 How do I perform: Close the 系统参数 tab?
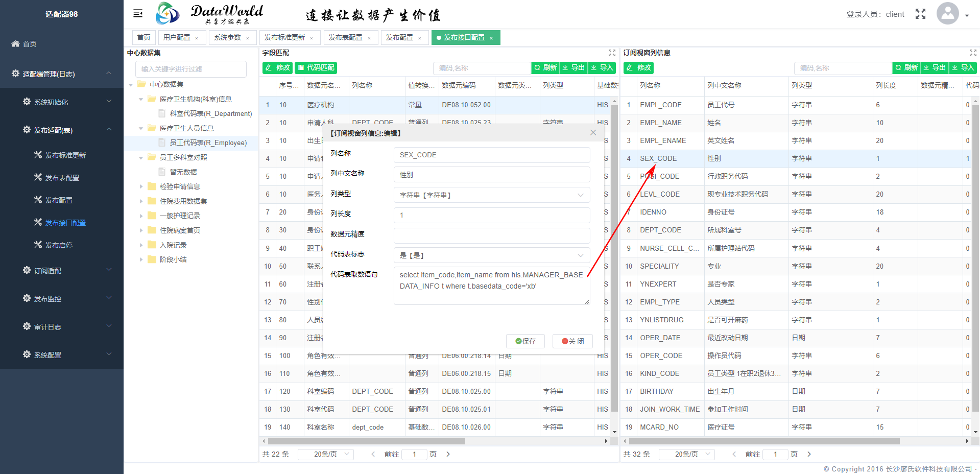click(248, 38)
